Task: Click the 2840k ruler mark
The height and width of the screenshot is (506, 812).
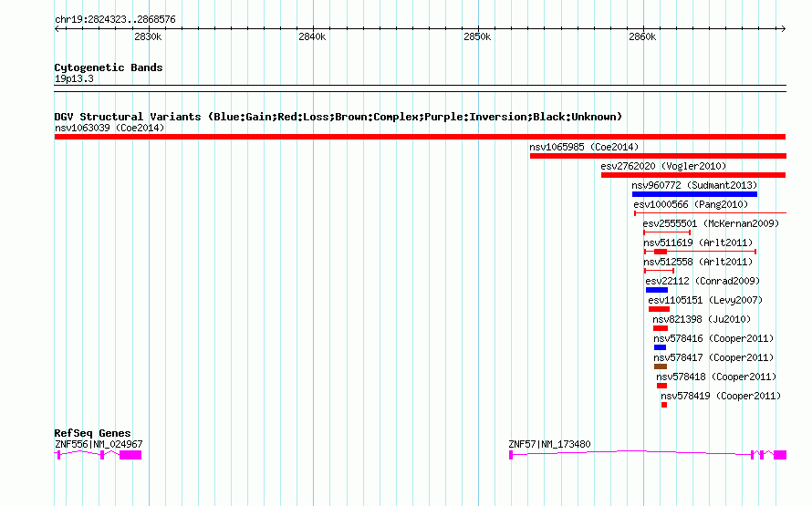Action: pos(312,36)
